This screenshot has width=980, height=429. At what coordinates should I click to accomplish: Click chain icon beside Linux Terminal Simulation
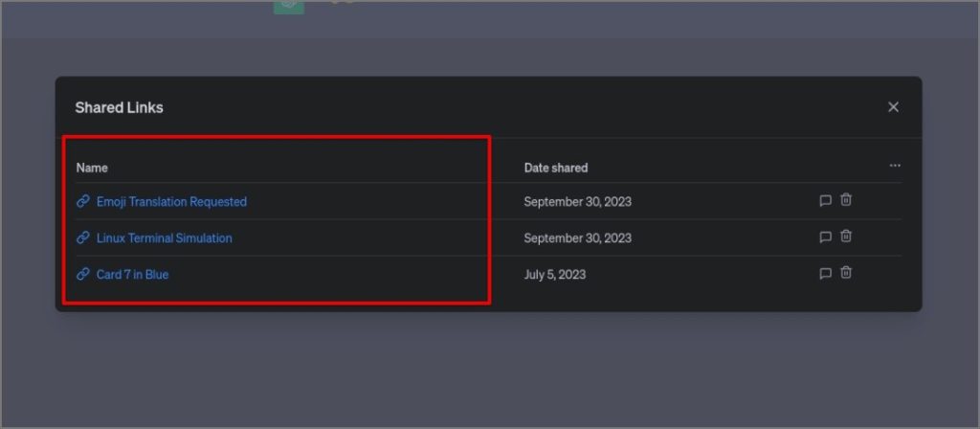(83, 237)
